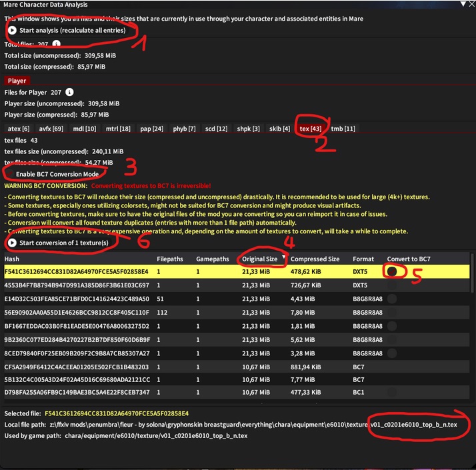Click the Start conversion play icon
Screen dimensions: 476x470
[12, 243]
